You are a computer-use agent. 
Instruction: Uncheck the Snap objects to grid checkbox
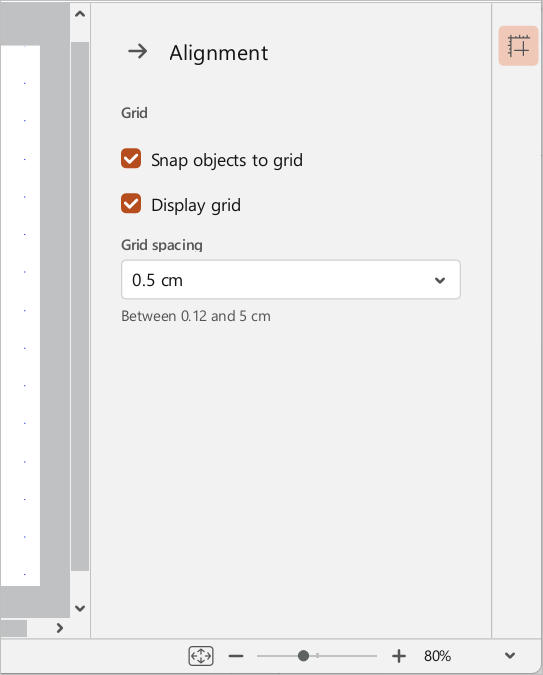(131, 158)
